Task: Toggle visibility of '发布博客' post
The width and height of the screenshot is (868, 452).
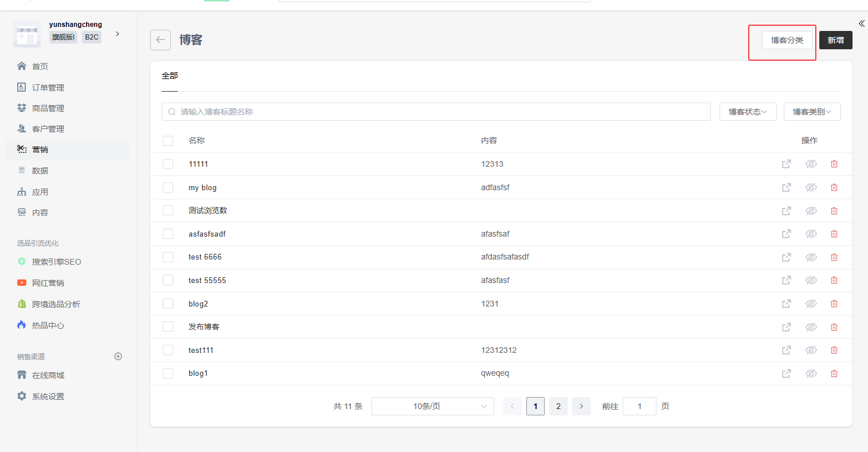Action: pos(811,327)
